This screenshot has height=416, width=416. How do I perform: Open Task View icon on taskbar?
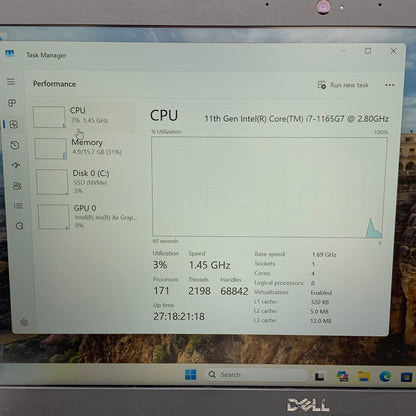(x=320, y=376)
